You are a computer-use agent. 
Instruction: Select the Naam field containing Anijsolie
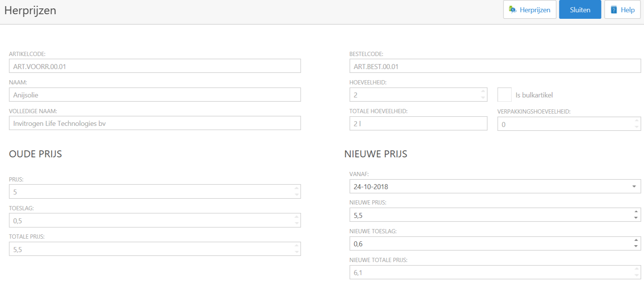(154, 95)
